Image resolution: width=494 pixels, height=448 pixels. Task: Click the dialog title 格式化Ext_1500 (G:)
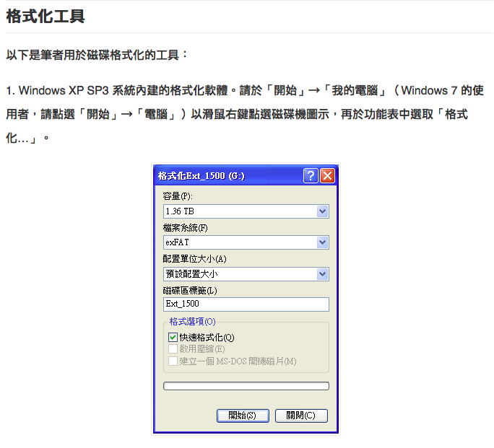click(201, 176)
